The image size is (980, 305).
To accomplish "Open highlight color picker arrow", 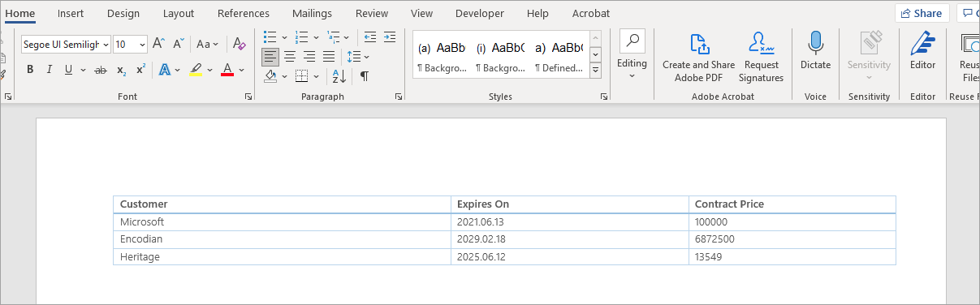I will pos(209,70).
